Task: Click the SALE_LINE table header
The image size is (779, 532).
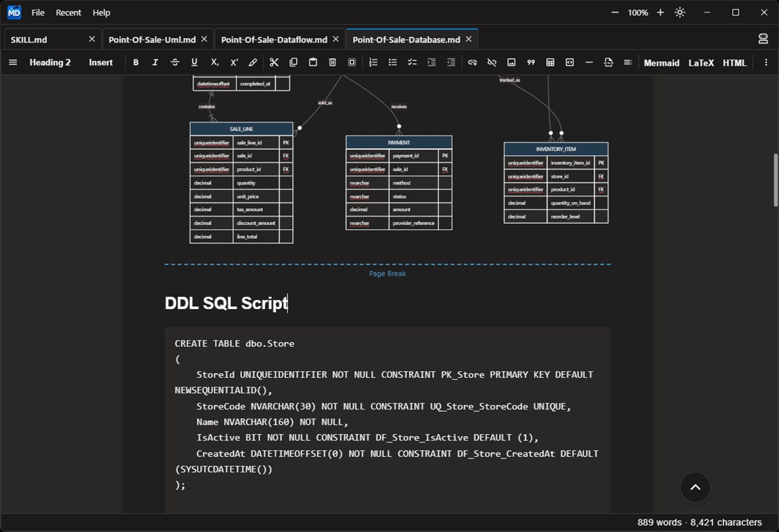Action: 241,128
